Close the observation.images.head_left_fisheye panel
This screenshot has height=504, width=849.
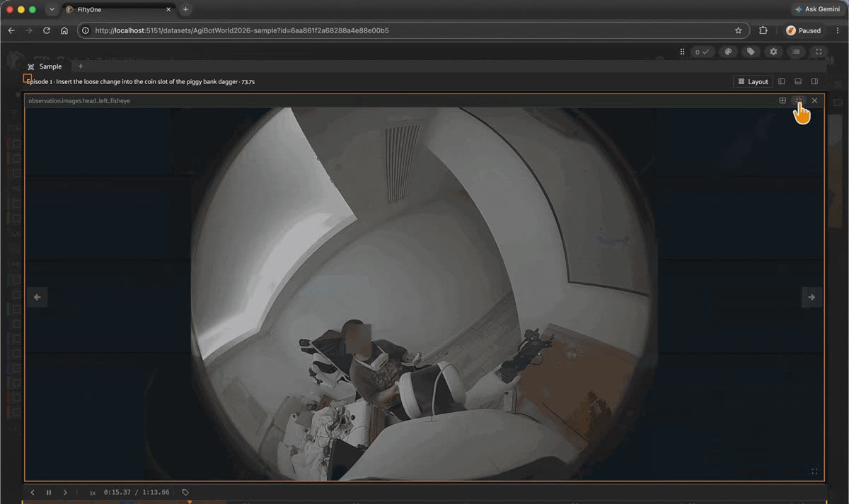(x=814, y=100)
